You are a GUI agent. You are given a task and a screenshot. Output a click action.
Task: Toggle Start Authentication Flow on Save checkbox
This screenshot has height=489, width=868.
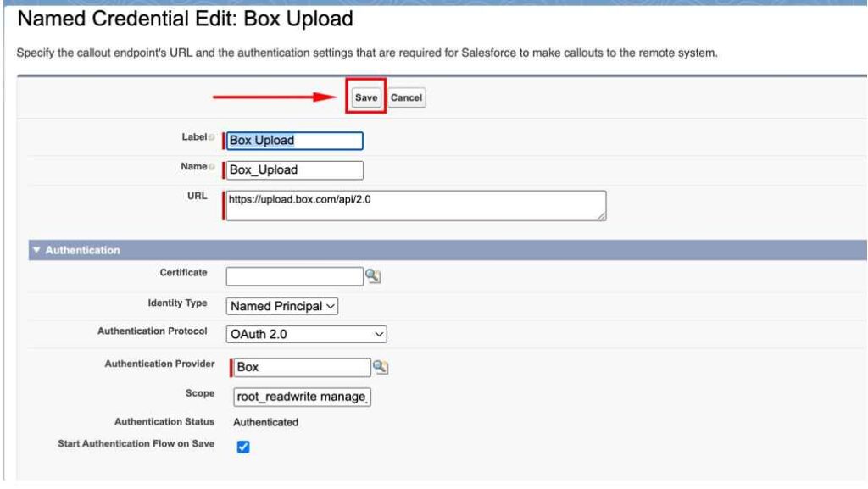[243, 447]
